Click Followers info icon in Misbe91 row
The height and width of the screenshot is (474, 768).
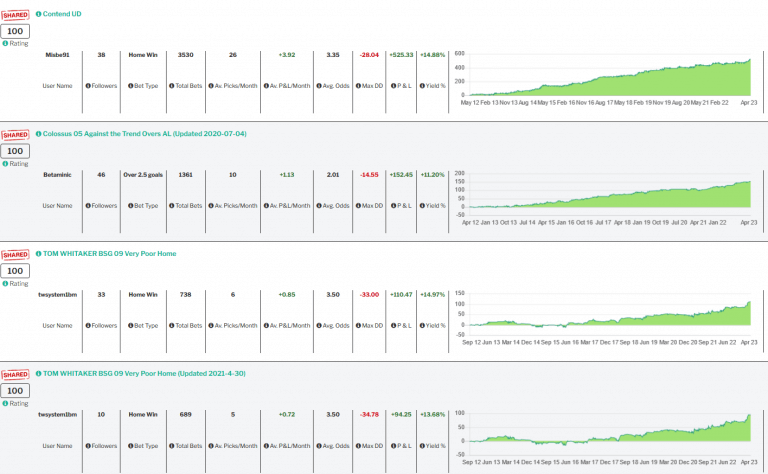pyautogui.click(x=88, y=86)
